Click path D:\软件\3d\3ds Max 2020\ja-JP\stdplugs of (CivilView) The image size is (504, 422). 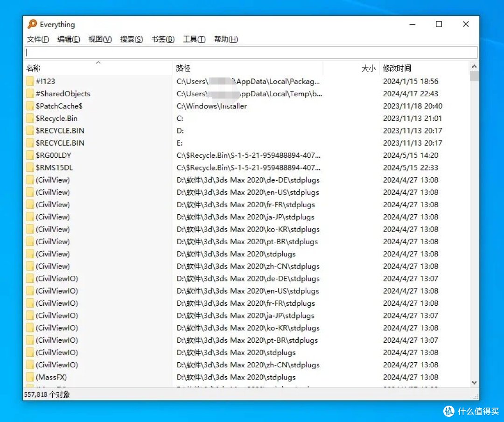(x=245, y=217)
